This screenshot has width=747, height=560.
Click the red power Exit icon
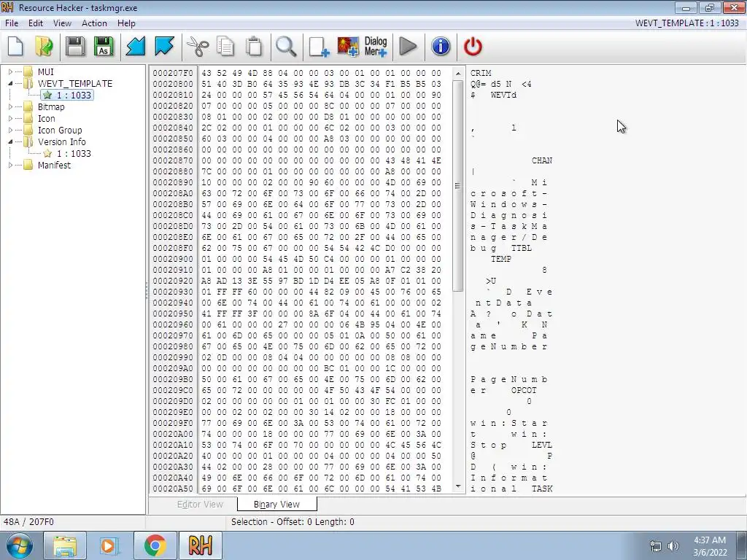pos(473,47)
